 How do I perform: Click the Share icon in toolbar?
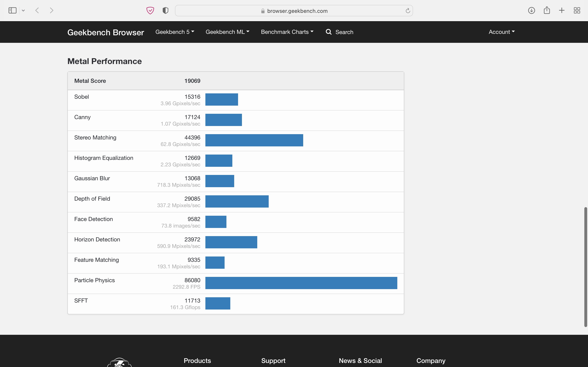(547, 10)
